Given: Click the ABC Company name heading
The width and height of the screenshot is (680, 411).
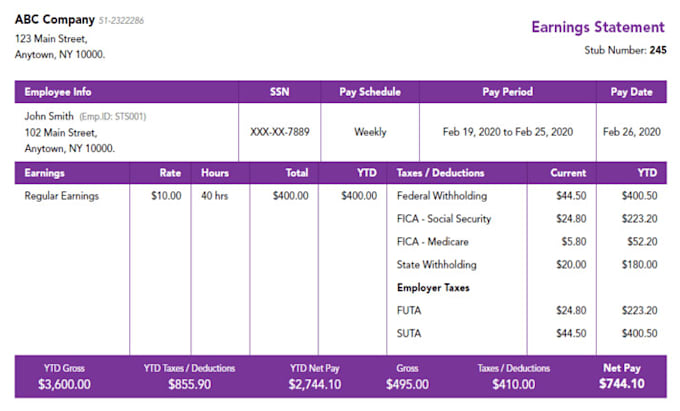Looking at the screenshot, I should coord(54,19).
